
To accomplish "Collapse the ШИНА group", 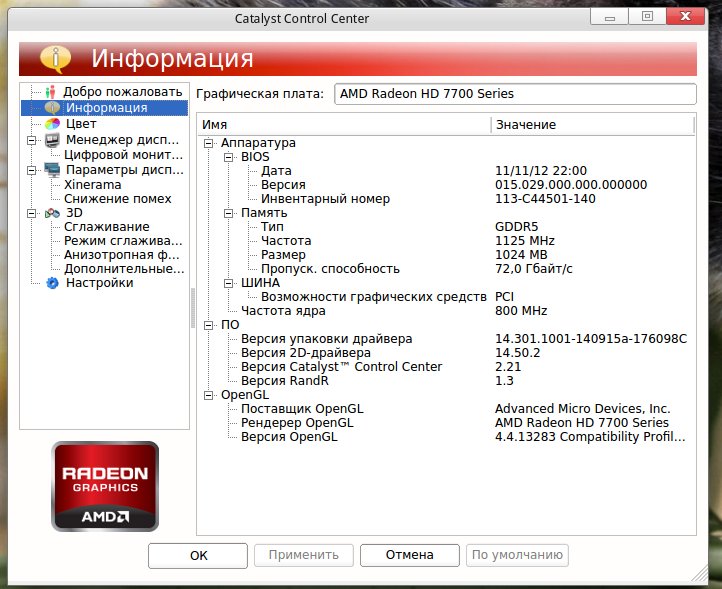I will pos(228,283).
